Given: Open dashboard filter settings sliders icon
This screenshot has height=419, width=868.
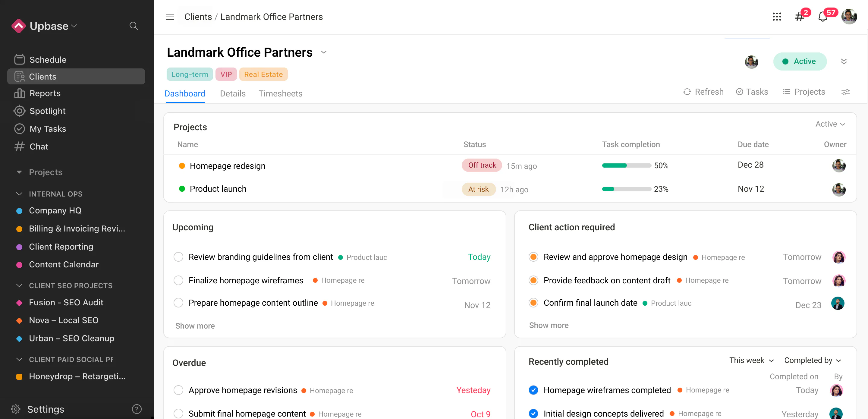Looking at the screenshot, I should click(x=845, y=92).
